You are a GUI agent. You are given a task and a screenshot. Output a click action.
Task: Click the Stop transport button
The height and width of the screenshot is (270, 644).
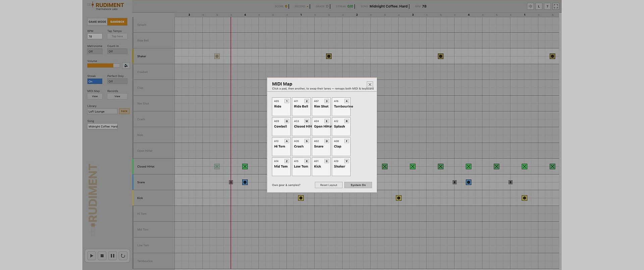point(102,256)
